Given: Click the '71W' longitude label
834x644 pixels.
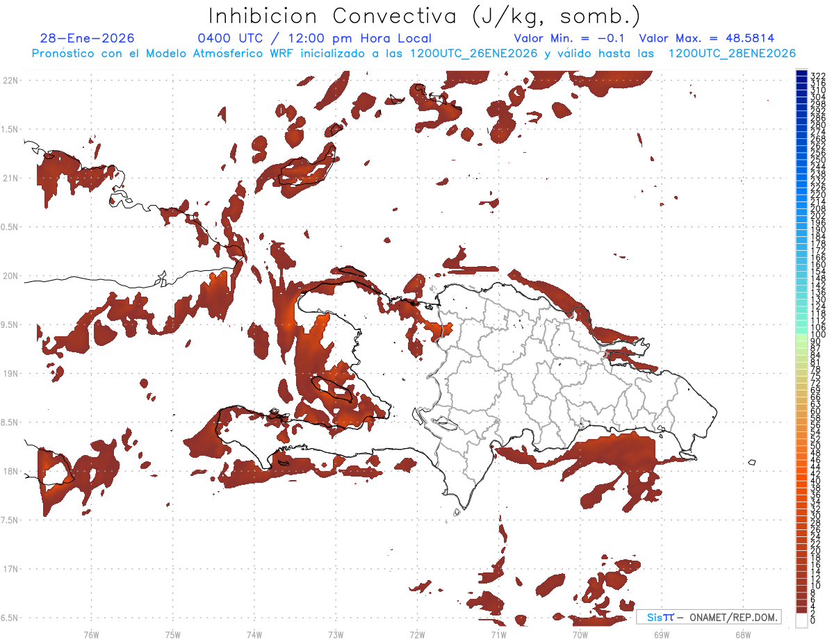Looking at the screenshot, I should (x=498, y=635).
